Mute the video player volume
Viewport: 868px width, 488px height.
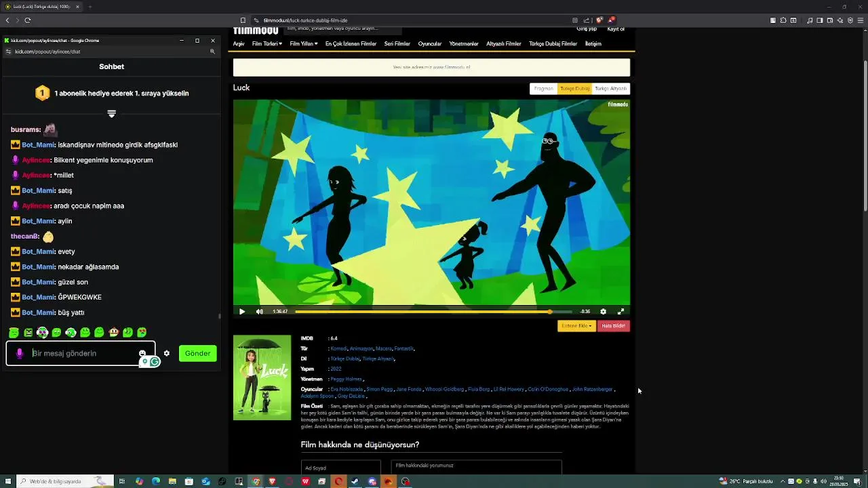tap(260, 312)
